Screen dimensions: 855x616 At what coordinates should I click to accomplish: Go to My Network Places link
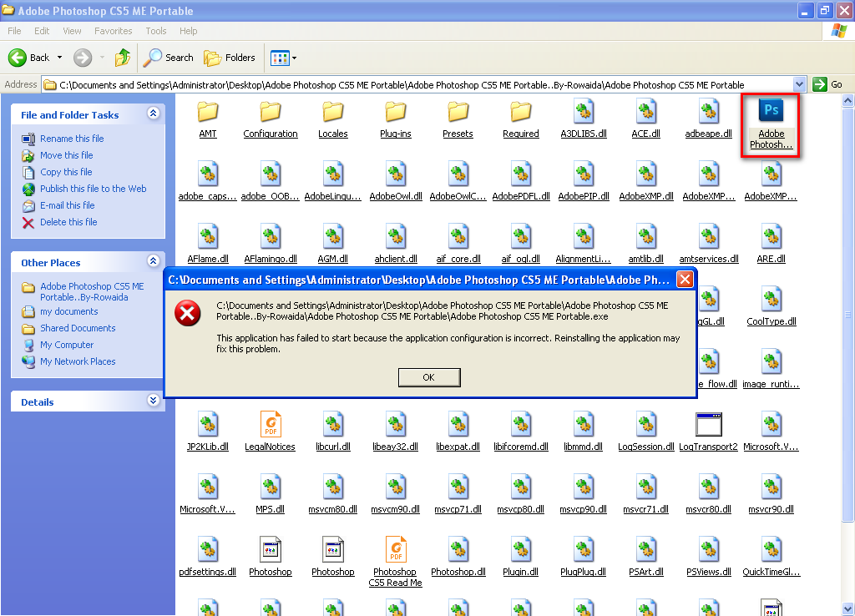point(78,361)
